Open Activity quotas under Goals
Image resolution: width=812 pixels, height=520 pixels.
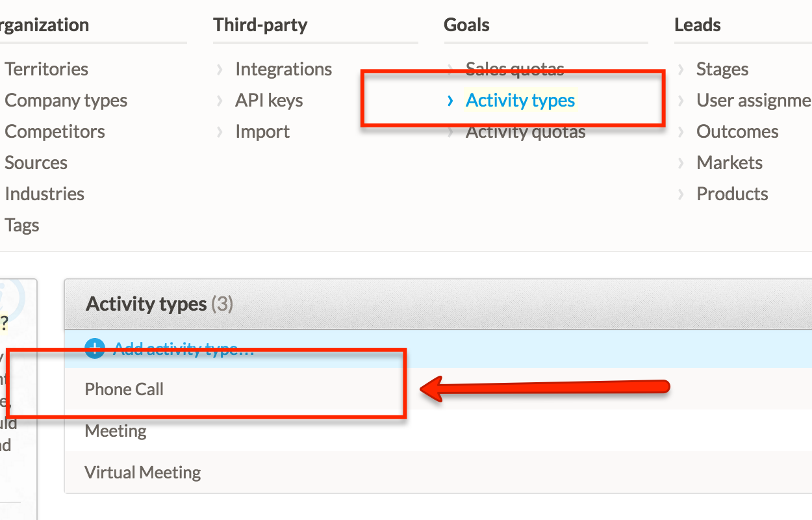526,132
